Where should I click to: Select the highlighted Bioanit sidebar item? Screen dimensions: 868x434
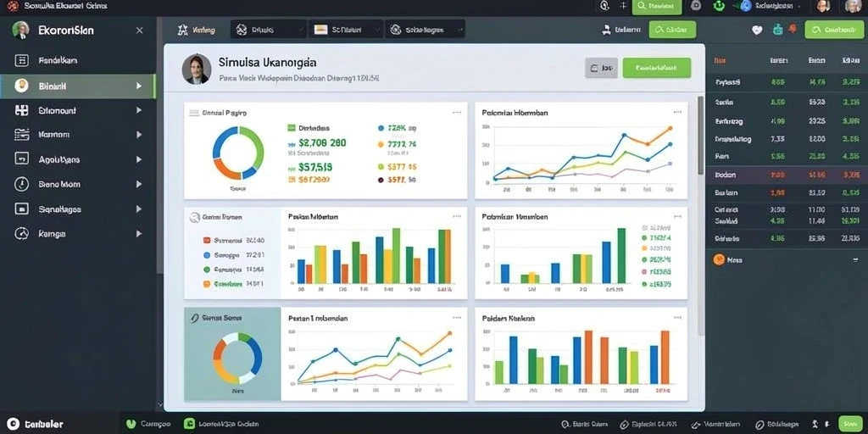pos(77,86)
